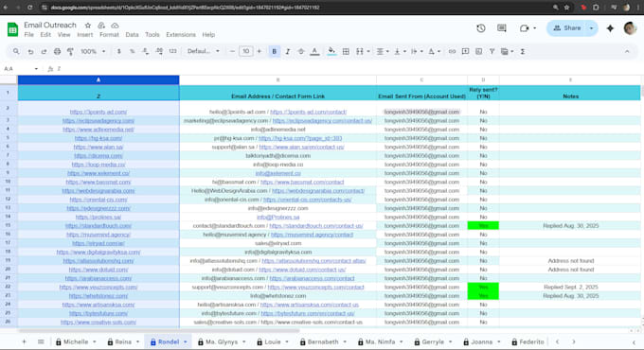Collapse the toolbar with the up chevron

(627, 51)
